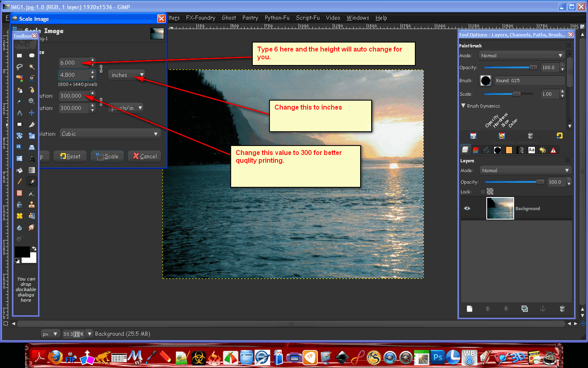The image size is (588, 368).
Task: Toggle the lock alpha channel checkbox
Action: point(483,191)
